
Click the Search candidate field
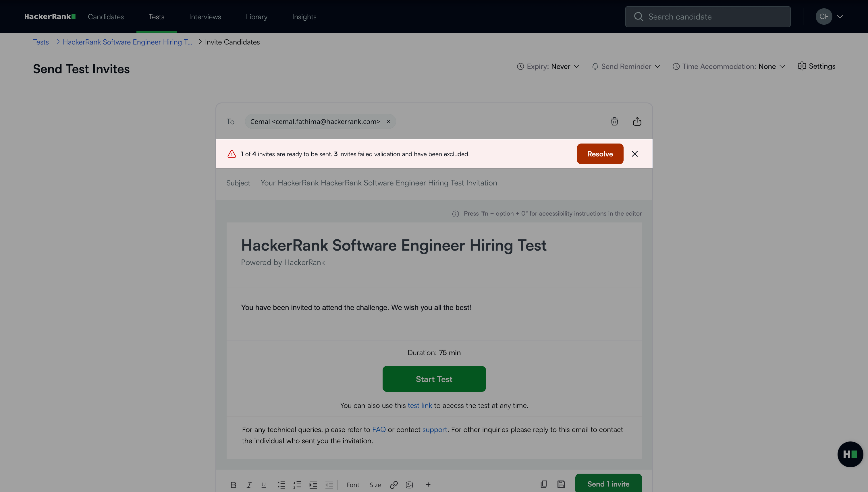pos(708,17)
